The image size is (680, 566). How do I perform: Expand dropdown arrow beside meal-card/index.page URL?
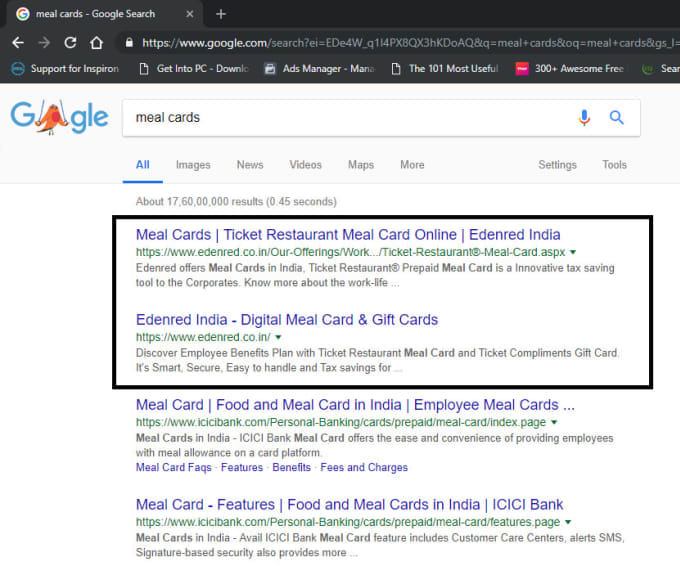tap(554, 422)
